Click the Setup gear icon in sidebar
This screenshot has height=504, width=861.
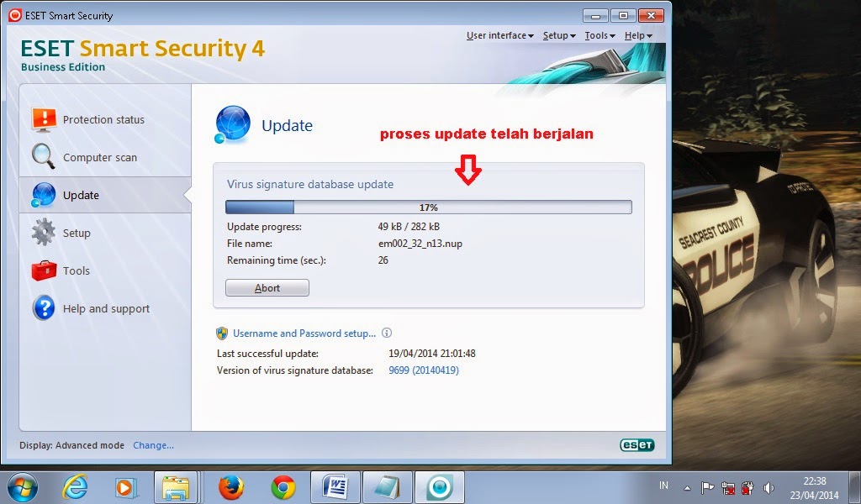tap(44, 233)
